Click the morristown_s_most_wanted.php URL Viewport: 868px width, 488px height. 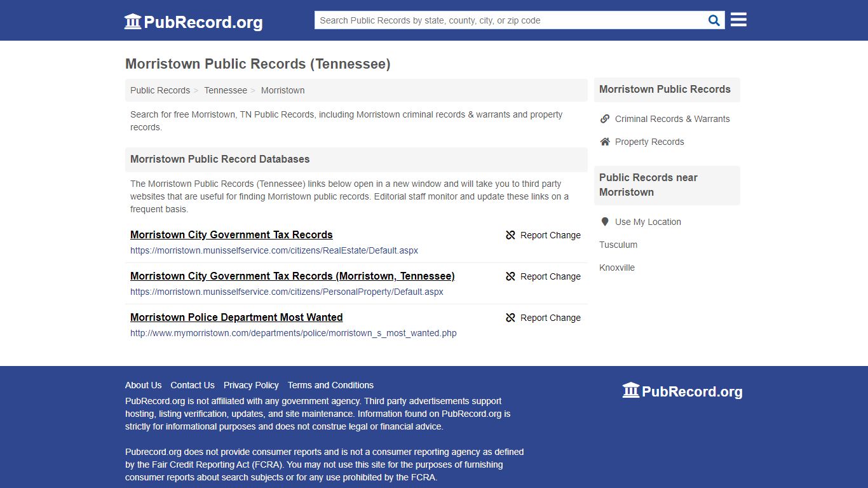pos(294,333)
